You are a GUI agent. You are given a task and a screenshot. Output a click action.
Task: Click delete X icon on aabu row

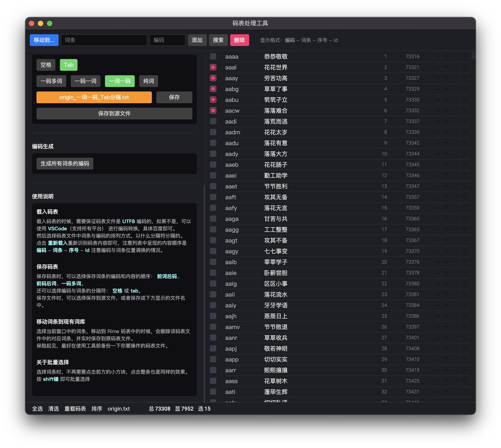(x=464, y=100)
